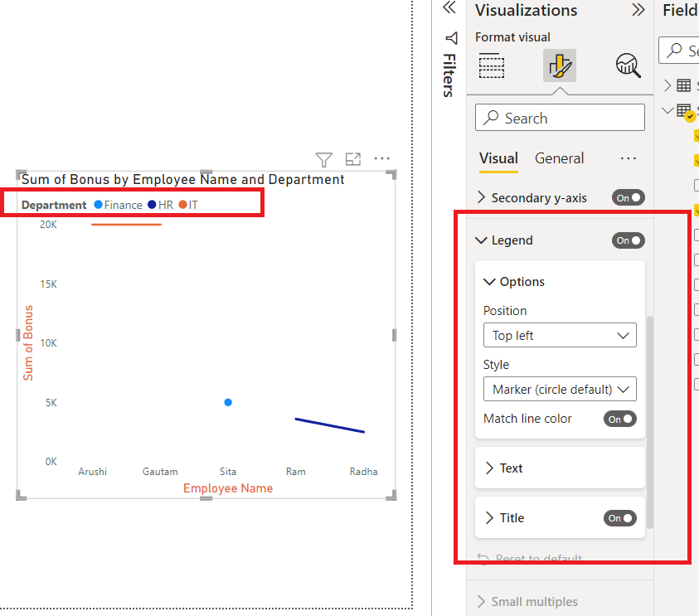Select the Visual tab
699x616 pixels.
click(498, 158)
